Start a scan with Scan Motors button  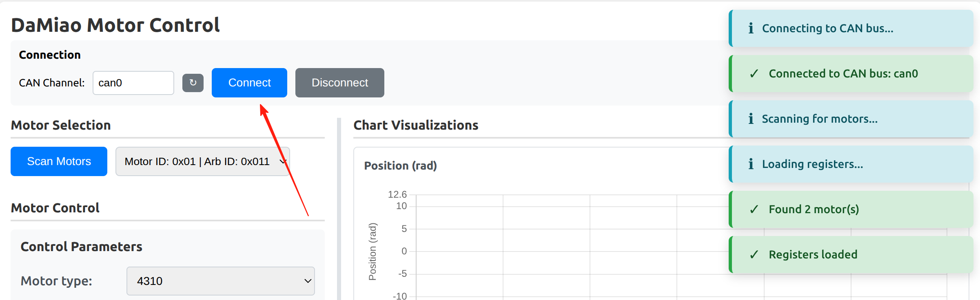59,161
